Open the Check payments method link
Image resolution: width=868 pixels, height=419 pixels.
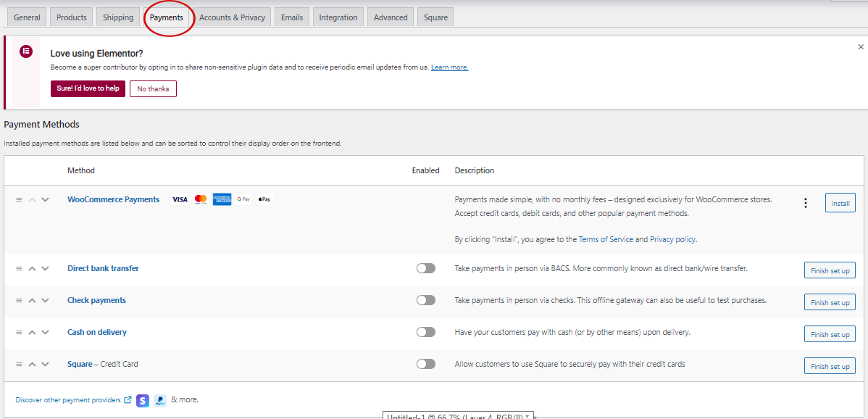click(x=97, y=301)
